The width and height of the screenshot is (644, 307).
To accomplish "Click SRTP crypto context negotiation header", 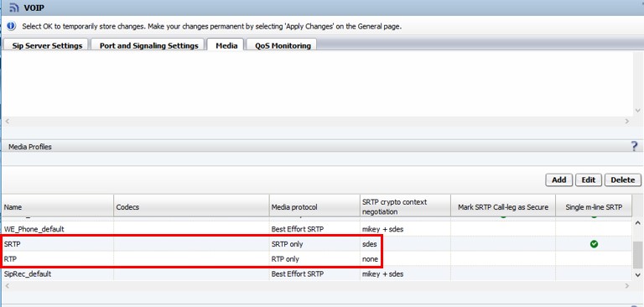I will tap(405, 206).
